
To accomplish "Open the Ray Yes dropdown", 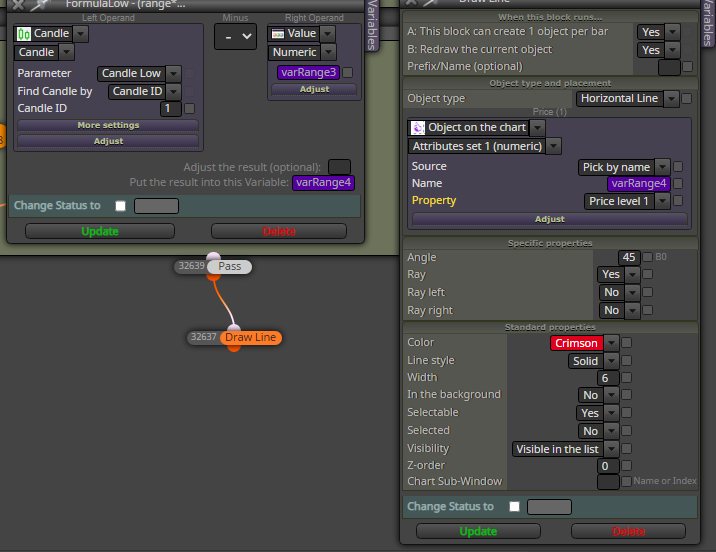I will (632, 274).
